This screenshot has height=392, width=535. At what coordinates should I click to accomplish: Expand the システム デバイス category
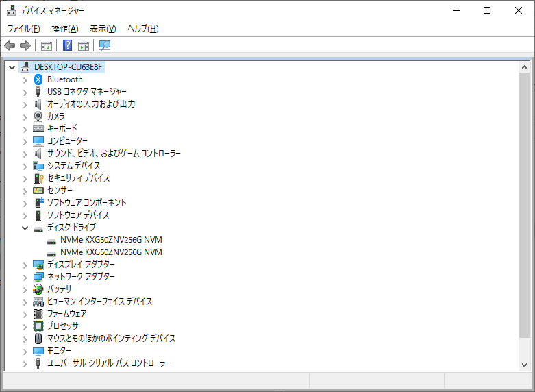(25, 167)
